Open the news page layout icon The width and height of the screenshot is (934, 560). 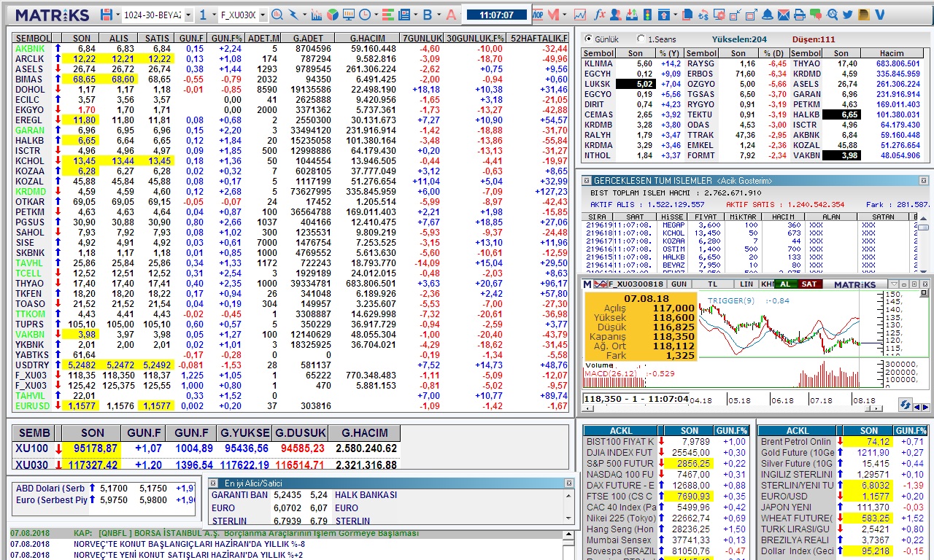(x=404, y=15)
